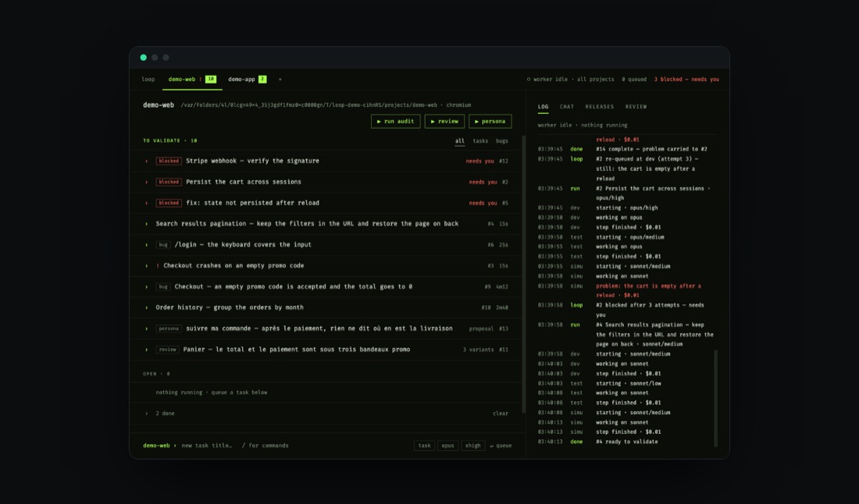
Task: Click the task list scrollbar
Action: pos(524,274)
